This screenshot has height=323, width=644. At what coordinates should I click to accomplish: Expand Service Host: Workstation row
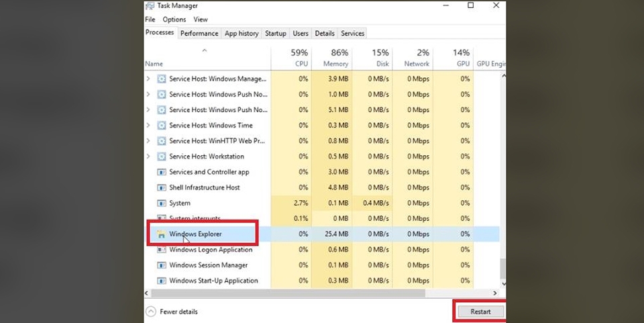(148, 156)
